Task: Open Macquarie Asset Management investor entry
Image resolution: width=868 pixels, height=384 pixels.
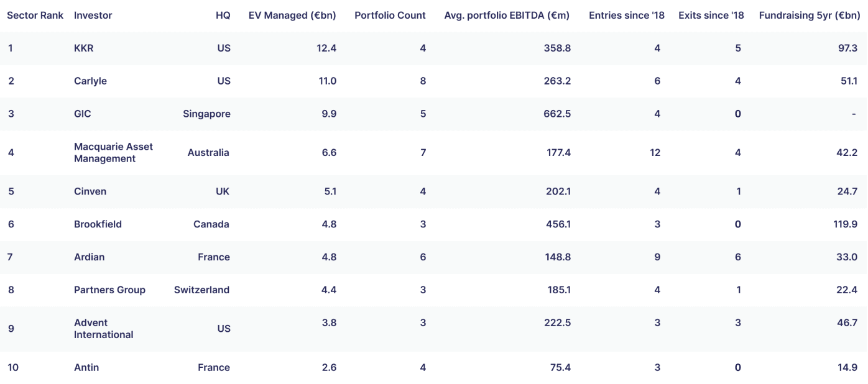Action: (113, 152)
